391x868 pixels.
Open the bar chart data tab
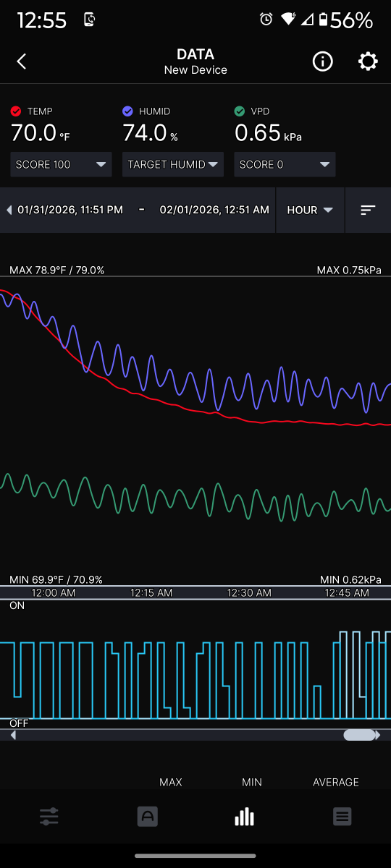[245, 817]
